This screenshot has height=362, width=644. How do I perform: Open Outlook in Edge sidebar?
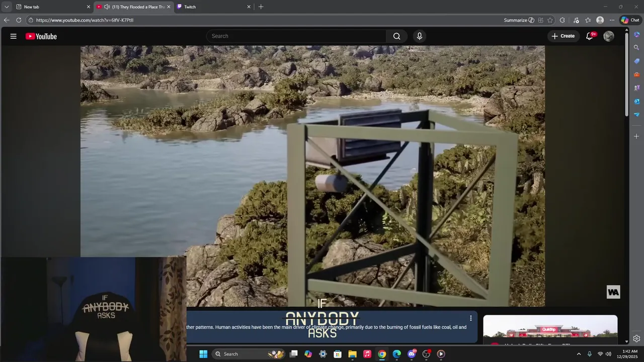click(x=636, y=101)
